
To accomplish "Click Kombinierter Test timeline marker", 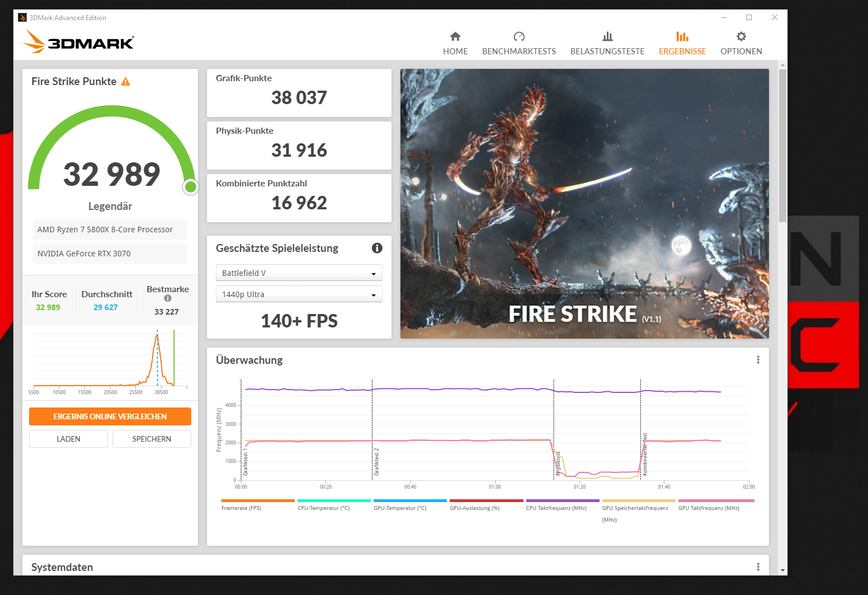I will coord(645,454).
